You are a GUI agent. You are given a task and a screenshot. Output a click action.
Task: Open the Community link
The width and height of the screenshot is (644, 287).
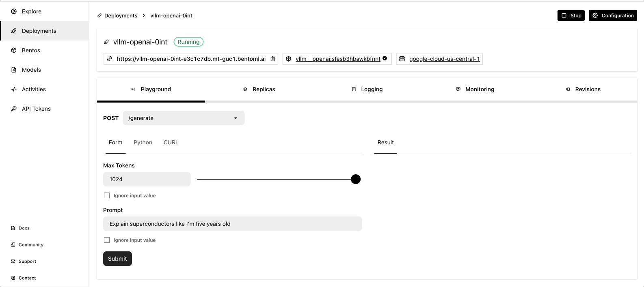[31, 245]
